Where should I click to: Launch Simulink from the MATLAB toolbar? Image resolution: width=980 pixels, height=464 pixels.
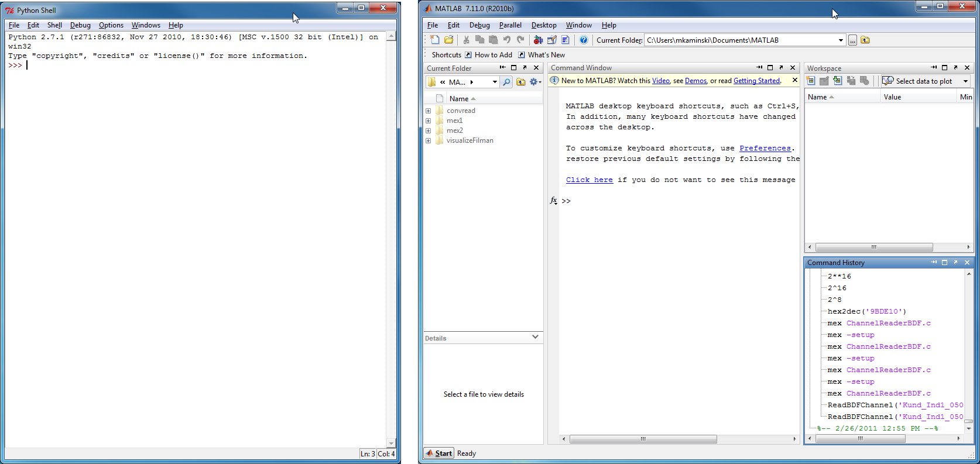538,40
